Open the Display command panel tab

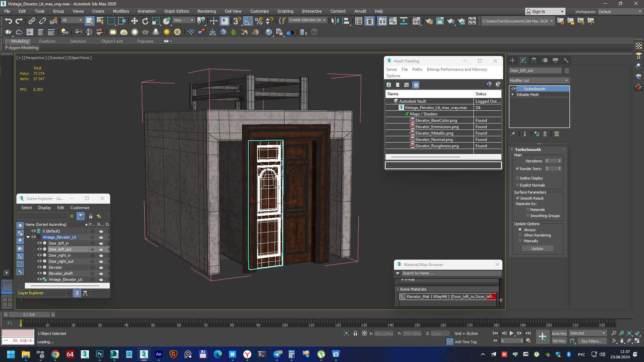[555, 60]
